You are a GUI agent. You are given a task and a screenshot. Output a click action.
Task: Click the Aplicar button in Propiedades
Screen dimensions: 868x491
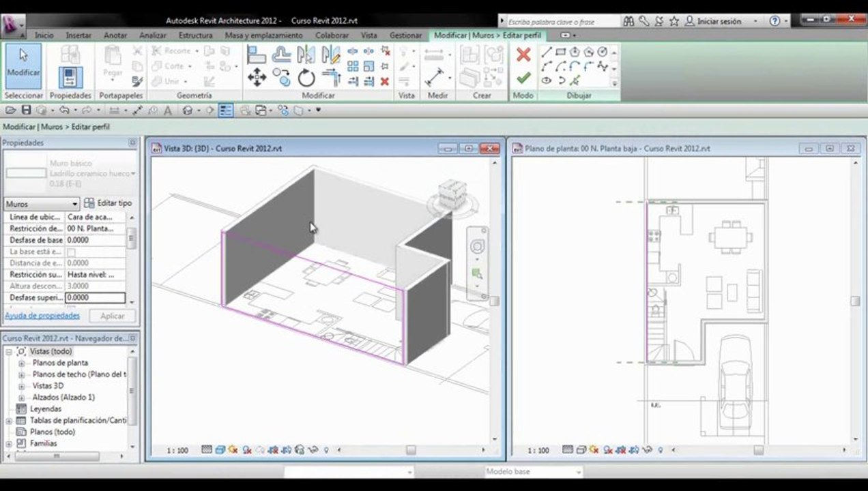click(113, 316)
